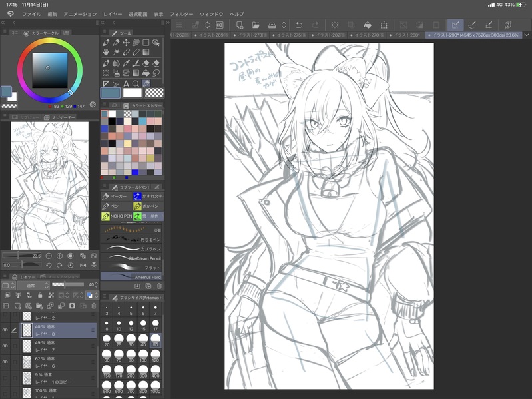
Task: Toggle Lock layer icon in layer panel
Action: [x=40, y=296]
